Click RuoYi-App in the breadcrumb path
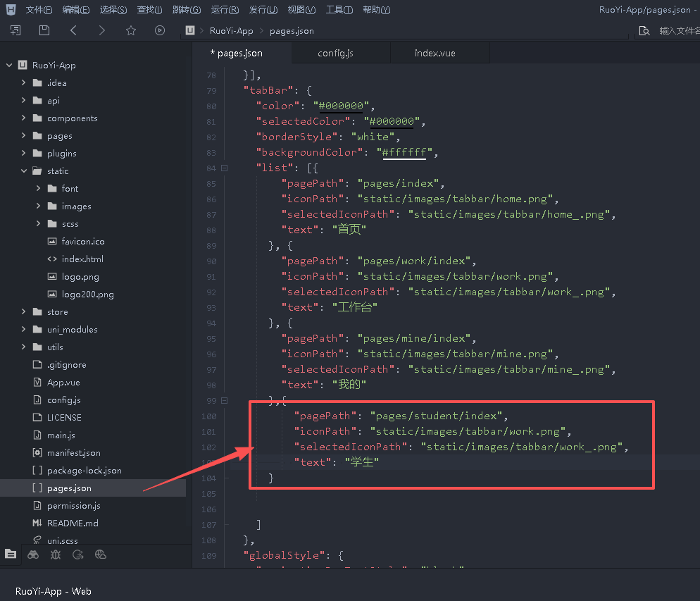 pos(231,31)
